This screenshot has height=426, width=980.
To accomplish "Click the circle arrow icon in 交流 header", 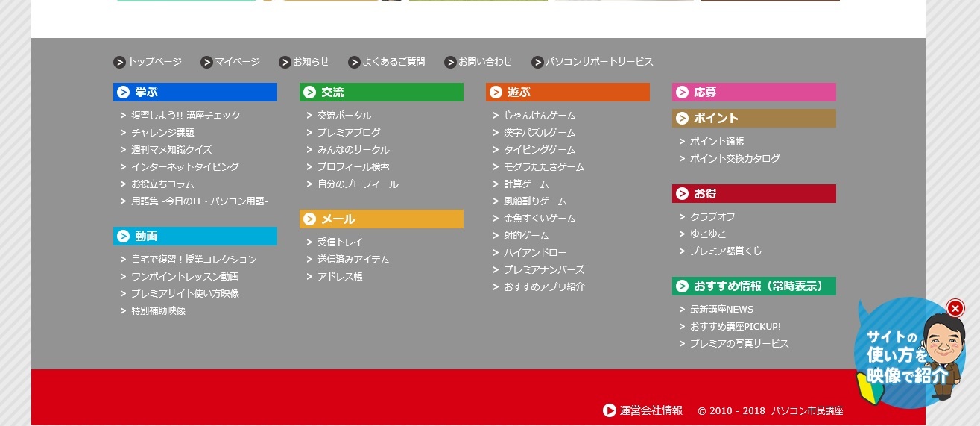I will click(x=310, y=93).
